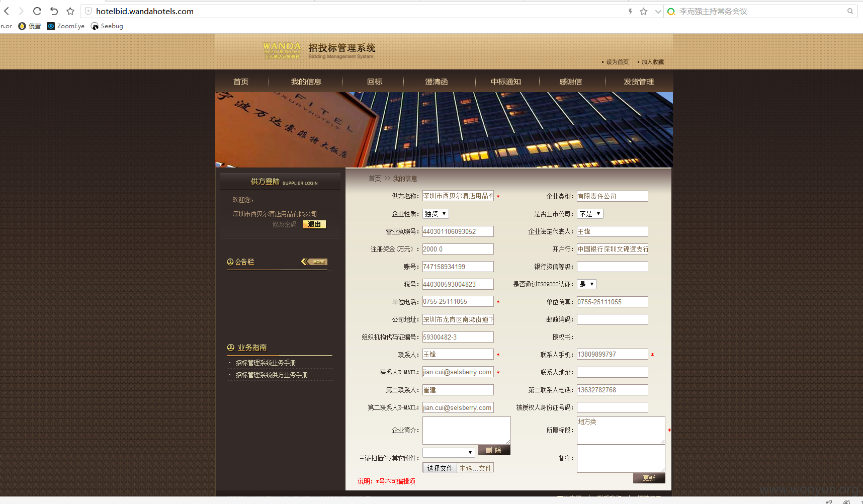Click the 更新 button
This screenshot has width=863, height=504.
pyautogui.click(x=649, y=478)
